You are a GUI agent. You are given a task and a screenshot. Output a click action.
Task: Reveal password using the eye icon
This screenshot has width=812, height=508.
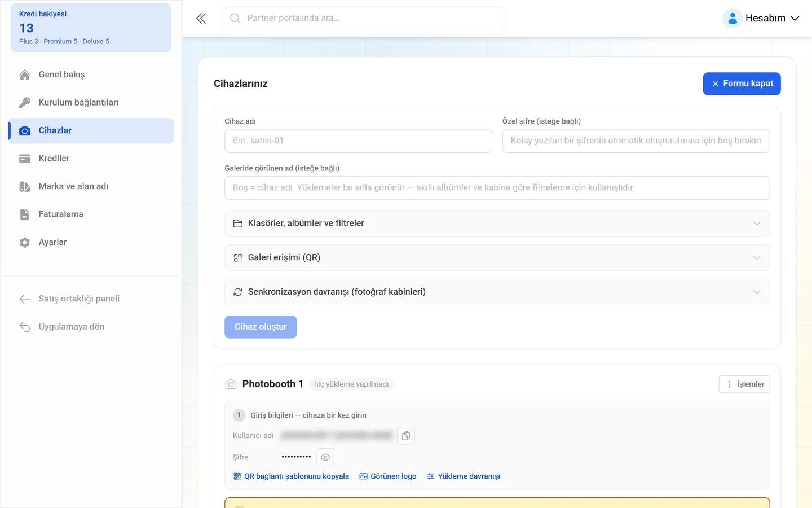325,457
